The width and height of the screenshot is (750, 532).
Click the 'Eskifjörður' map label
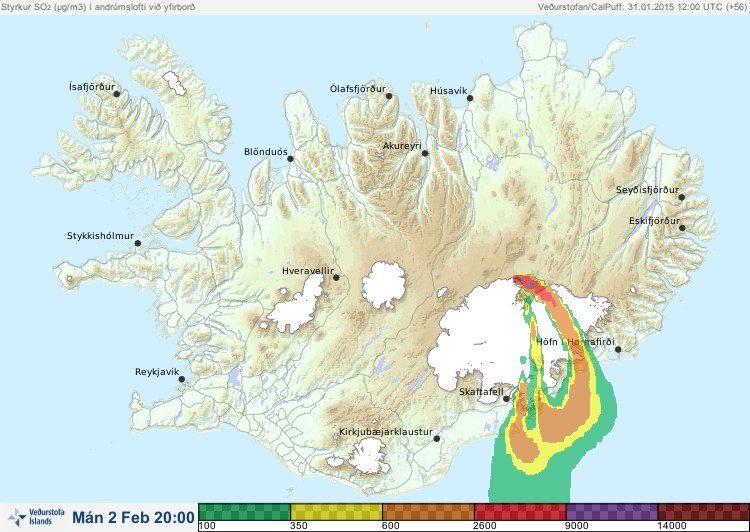[654, 221]
